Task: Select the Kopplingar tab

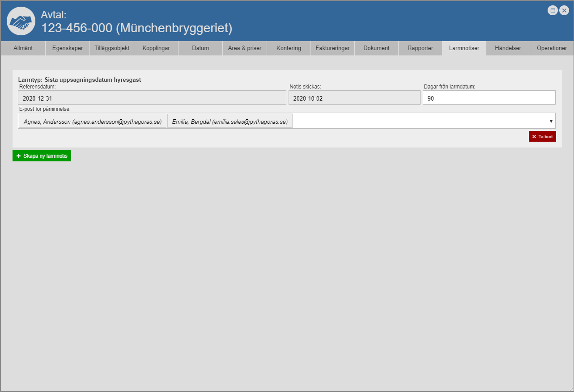Action: [x=156, y=48]
